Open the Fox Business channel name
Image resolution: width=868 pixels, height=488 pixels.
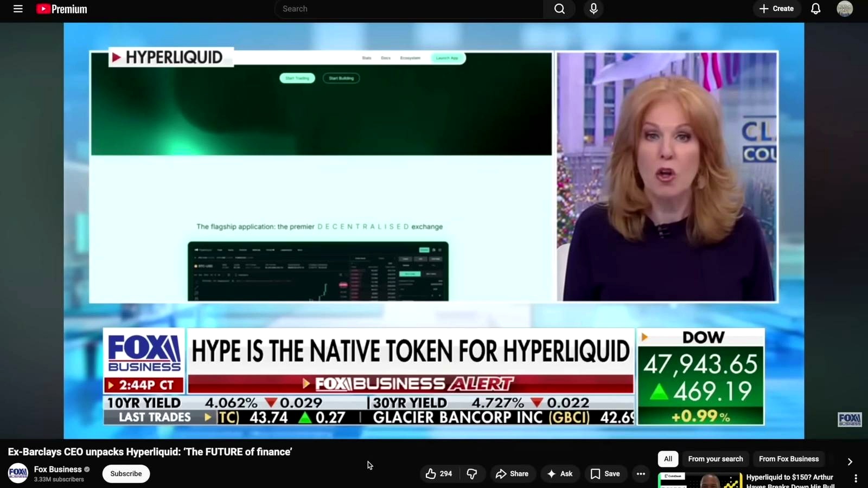58,469
